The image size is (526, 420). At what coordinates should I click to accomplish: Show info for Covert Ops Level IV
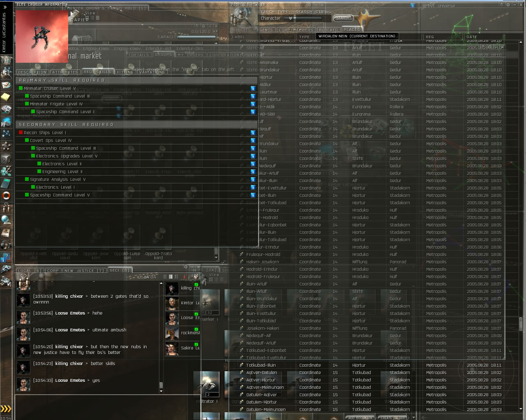253,140
